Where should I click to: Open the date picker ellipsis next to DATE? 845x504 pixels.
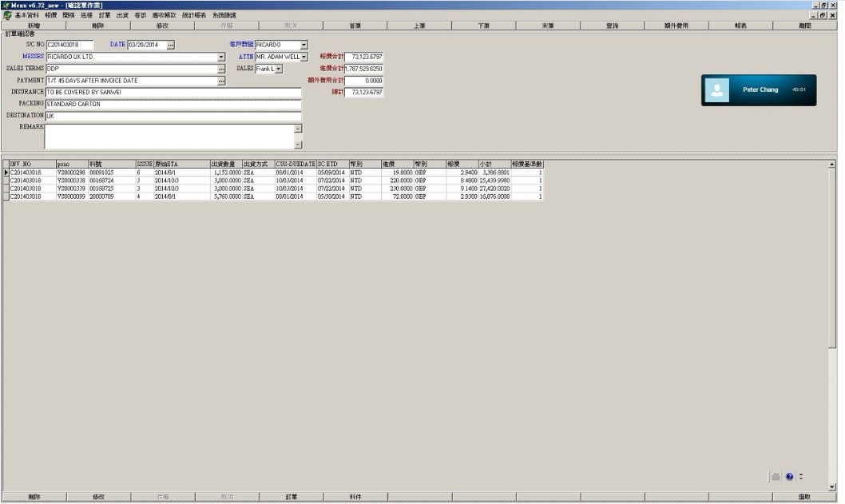coord(171,45)
